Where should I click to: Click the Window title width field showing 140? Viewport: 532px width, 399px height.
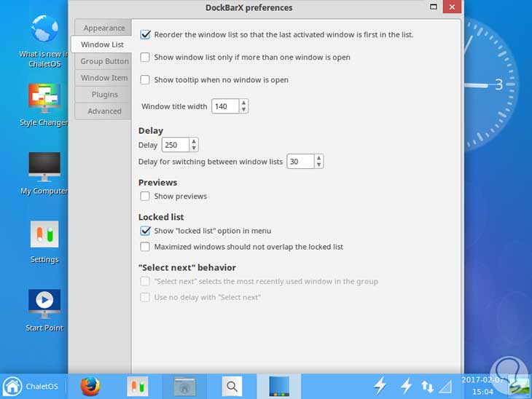point(226,106)
